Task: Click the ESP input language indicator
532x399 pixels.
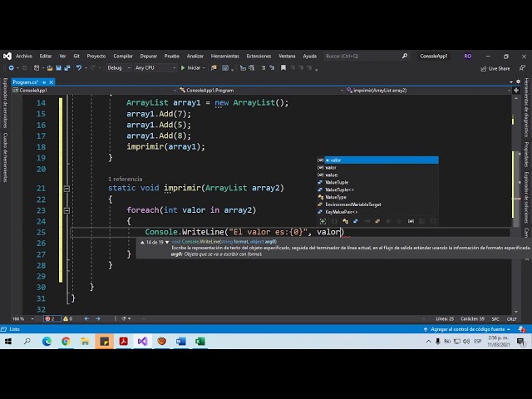Action: (x=478, y=341)
